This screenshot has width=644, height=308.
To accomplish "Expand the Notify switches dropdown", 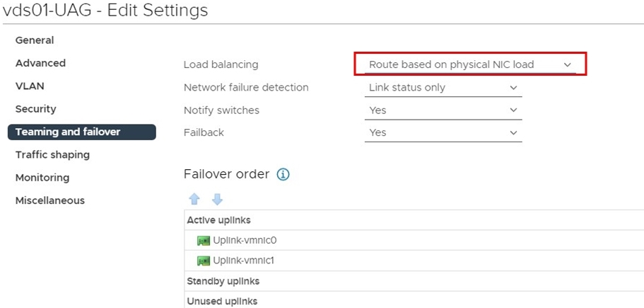I will coord(443,110).
